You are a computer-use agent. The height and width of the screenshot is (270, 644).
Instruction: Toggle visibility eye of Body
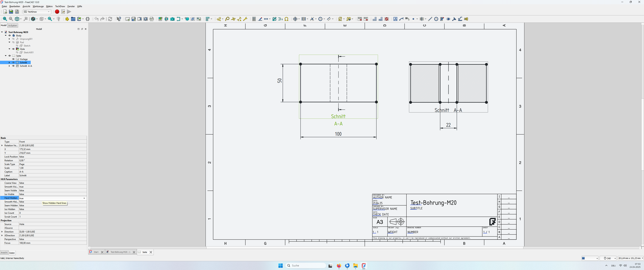tap(10, 36)
